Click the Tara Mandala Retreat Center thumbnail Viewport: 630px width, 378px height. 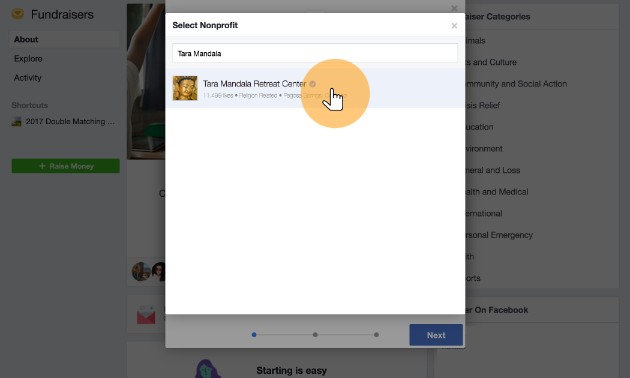click(x=185, y=88)
